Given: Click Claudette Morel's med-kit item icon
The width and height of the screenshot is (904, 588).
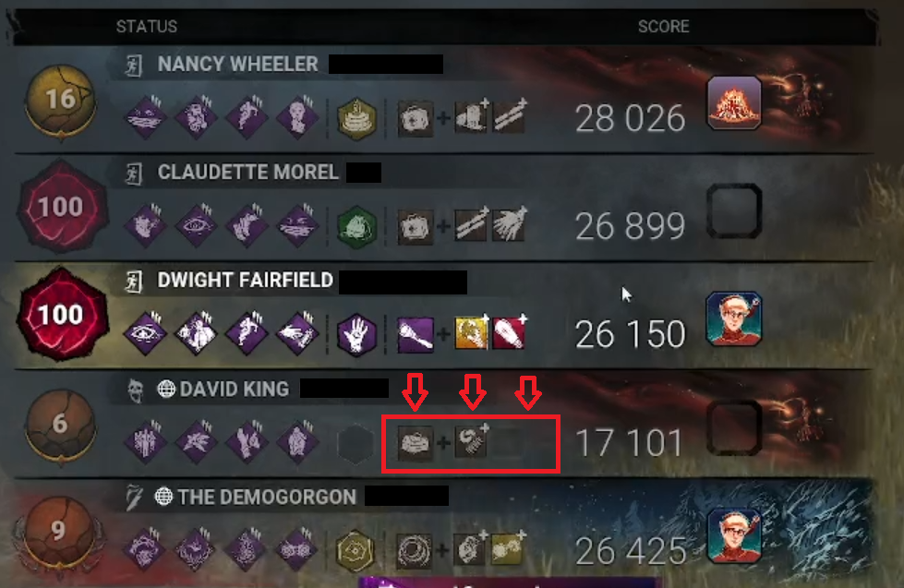Looking at the screenshot, I should point(415,227).
